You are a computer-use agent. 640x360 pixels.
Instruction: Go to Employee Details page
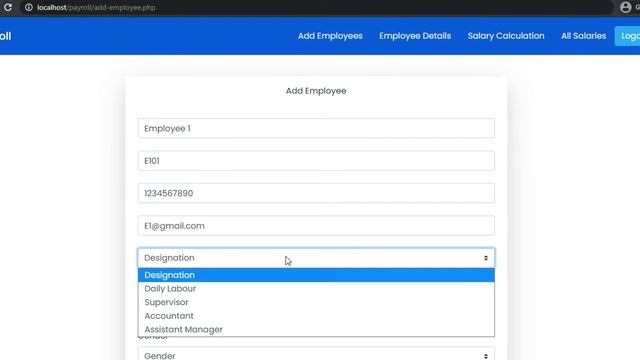[x=415, y=36]
